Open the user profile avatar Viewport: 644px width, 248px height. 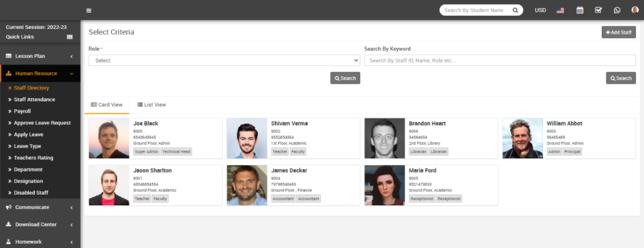(635, 10)
